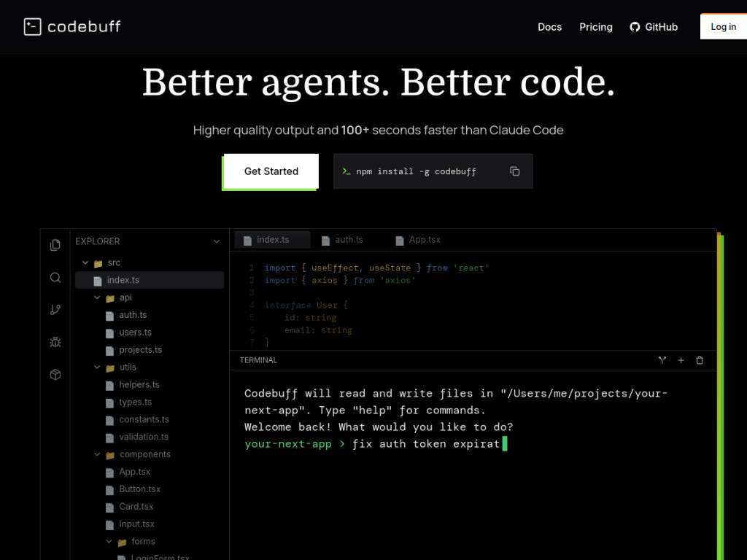This screenshot has width=747, height=560.
Task: Collapse the utils folder
Action: 97,367
